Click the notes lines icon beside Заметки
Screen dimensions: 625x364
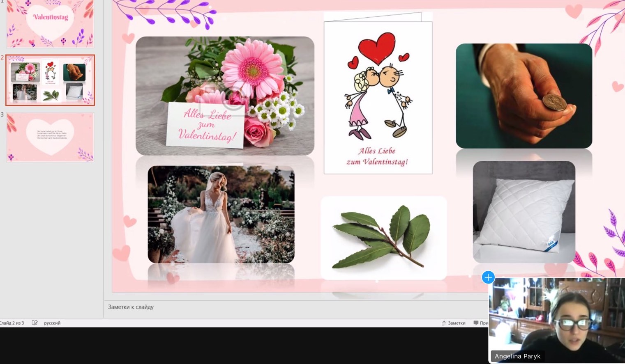click(x=444, y=323)
